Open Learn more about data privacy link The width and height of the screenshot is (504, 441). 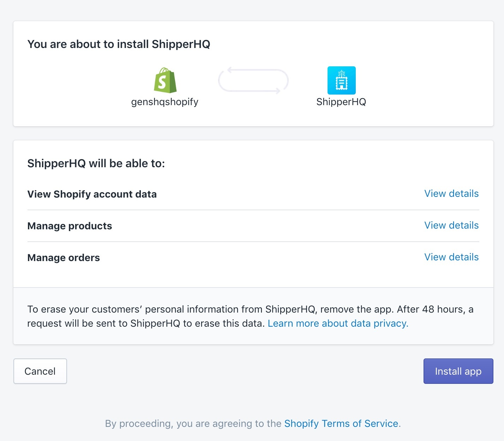338,324
